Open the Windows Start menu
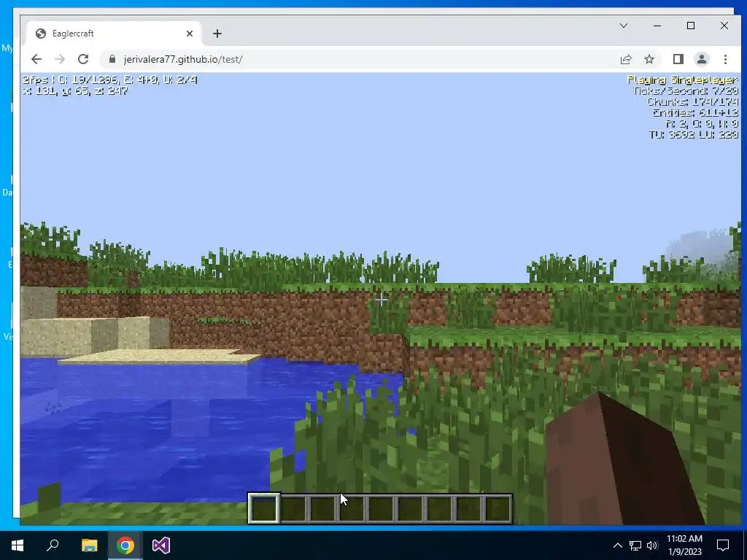 coord(18,545)
